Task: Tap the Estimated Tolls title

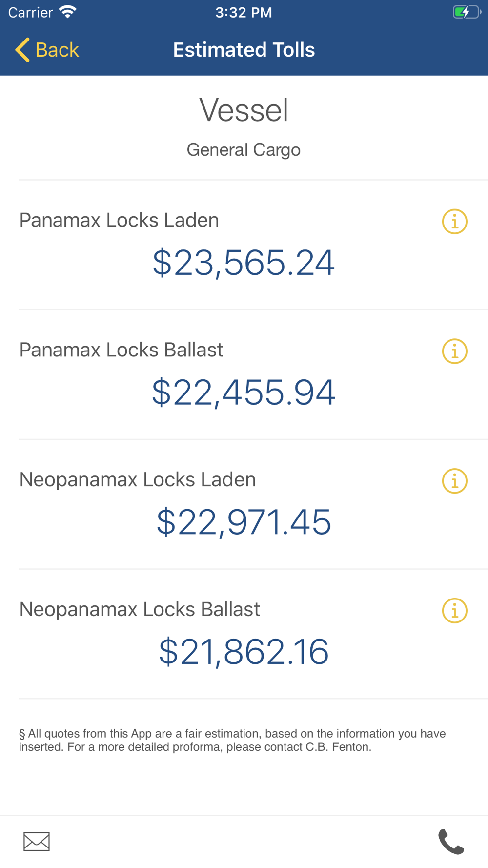Action: tap(244, 50)
